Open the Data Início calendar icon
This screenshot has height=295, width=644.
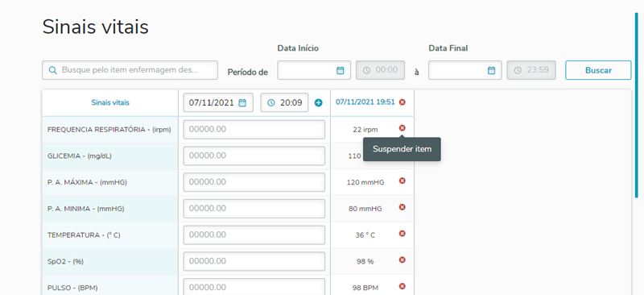coord(340,70)
